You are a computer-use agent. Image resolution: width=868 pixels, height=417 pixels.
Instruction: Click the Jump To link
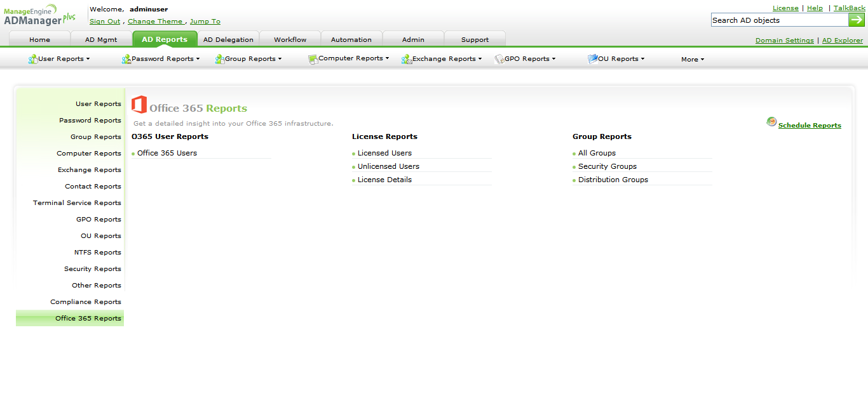coord(205,22)
